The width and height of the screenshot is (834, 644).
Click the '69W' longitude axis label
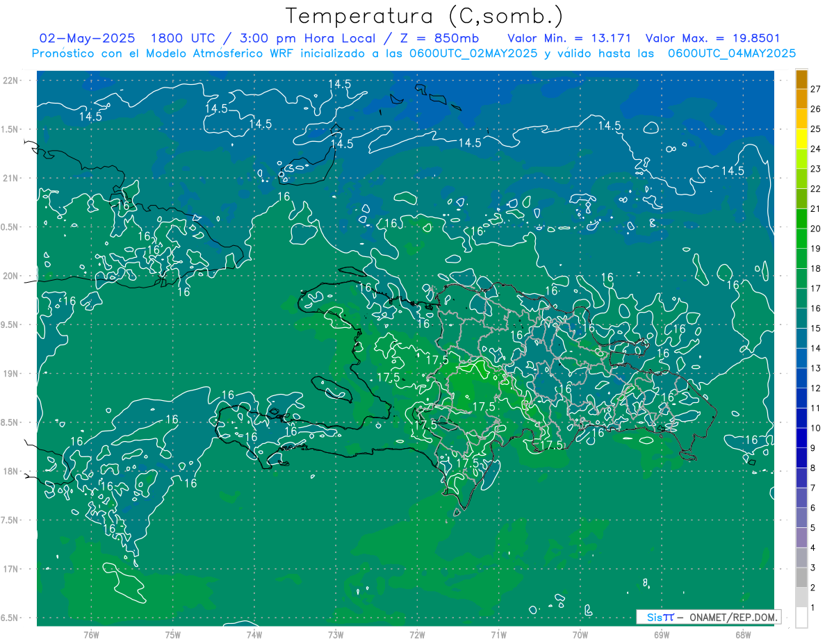(x=662, y=634)
